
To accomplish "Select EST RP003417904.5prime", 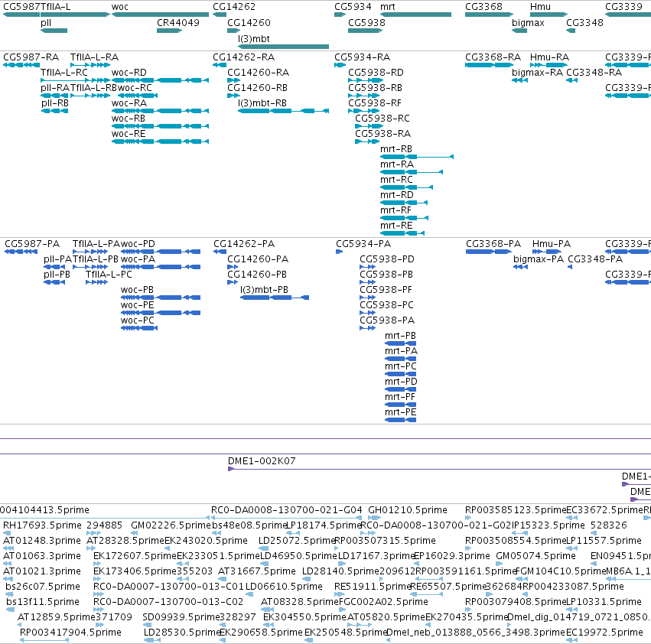I will [44, 640].
